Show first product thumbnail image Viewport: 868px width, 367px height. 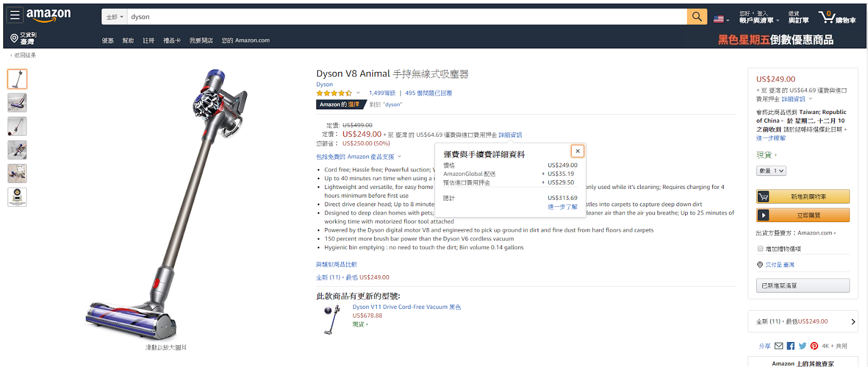click(17, 79)
